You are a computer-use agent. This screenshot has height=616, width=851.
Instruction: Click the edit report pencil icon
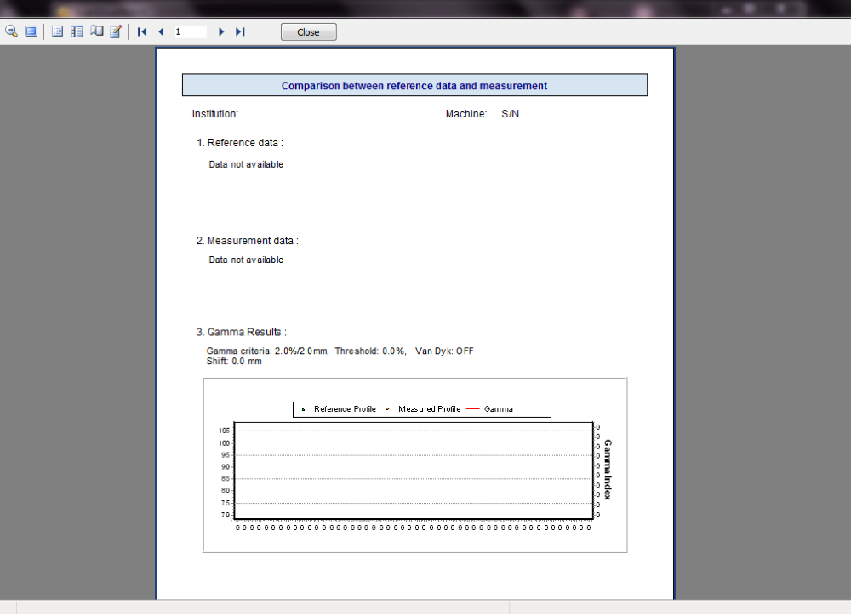tap(116, 31)
